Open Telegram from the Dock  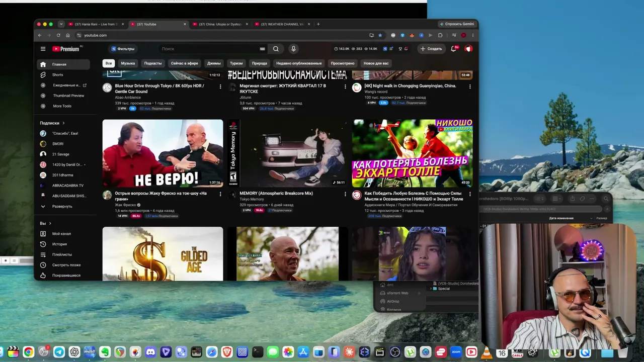point(59,352)
